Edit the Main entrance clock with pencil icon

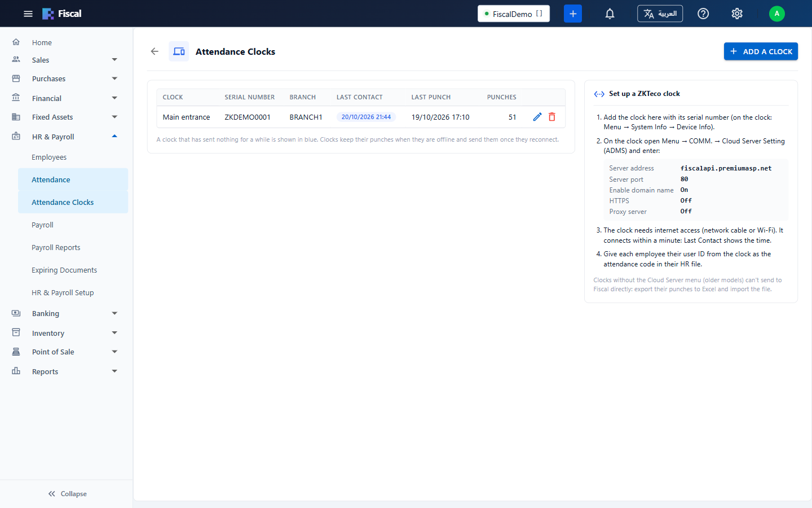coord(537,117)
